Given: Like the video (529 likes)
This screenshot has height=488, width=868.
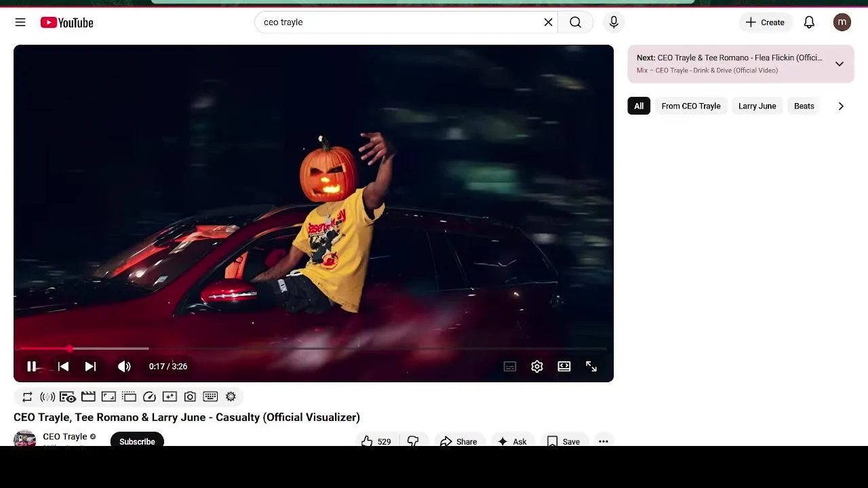Looking at the screenshot, I should (376, 441).
